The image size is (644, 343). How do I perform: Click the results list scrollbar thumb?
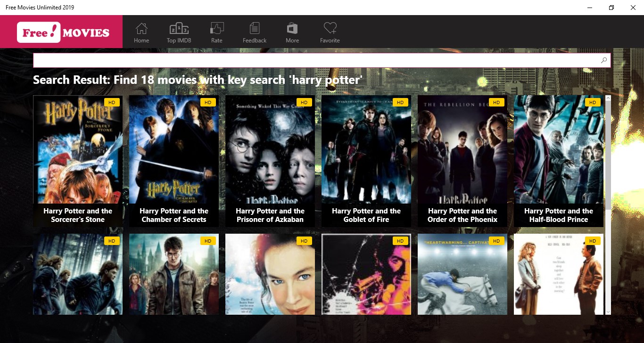(608, 155)
